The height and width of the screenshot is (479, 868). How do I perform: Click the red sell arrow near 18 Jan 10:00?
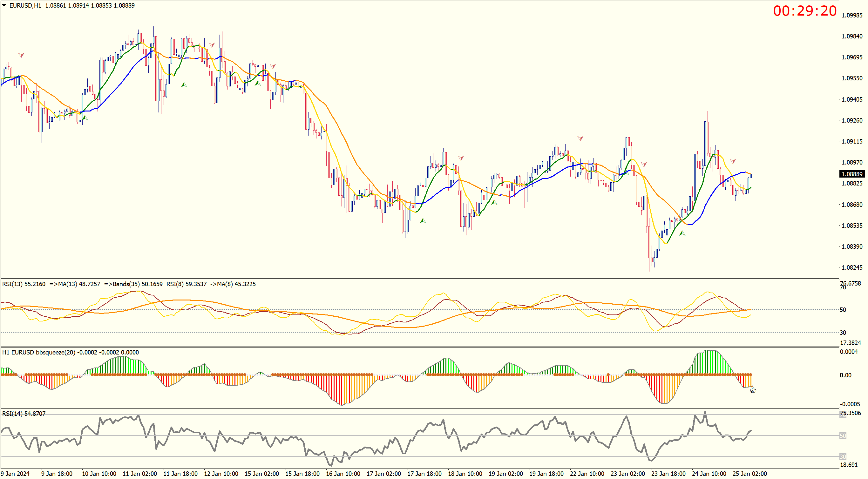[461, 158]
